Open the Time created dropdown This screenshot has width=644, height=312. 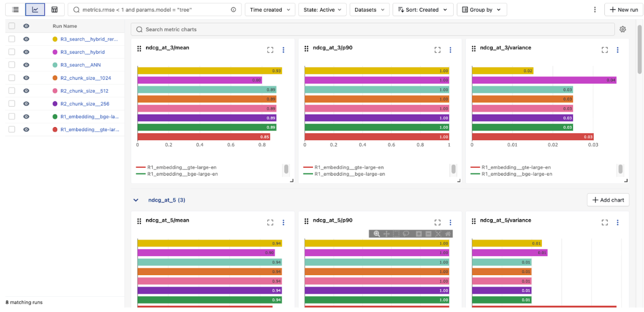(x=270, y=9)
